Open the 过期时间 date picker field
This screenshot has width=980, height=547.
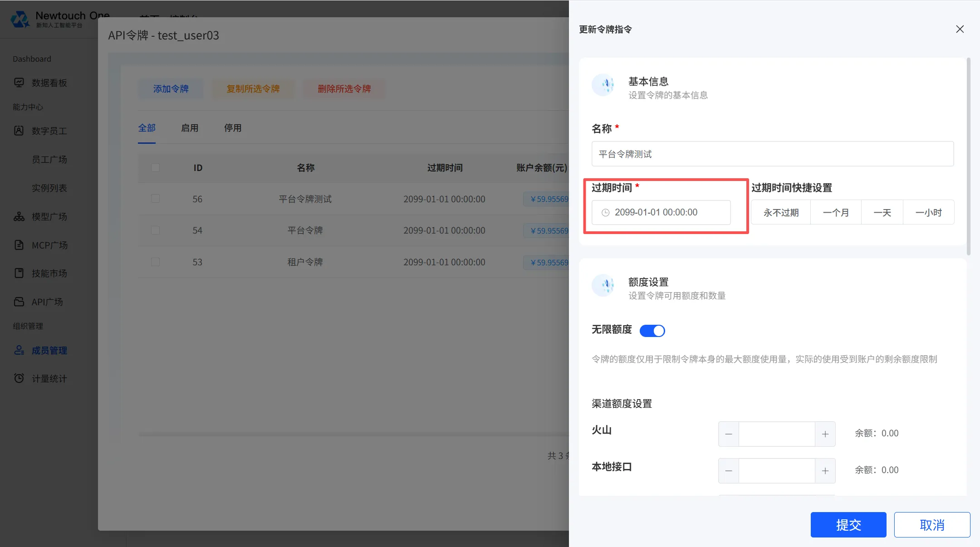[x=661, y=212]
